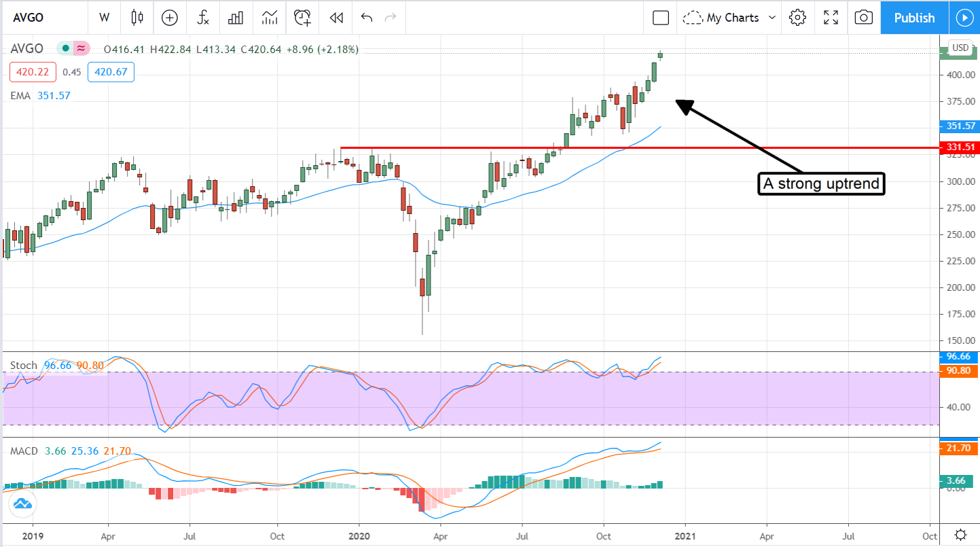
Task: Start Bar Replay with the rewind icon
Action: [x=335, y=18]
